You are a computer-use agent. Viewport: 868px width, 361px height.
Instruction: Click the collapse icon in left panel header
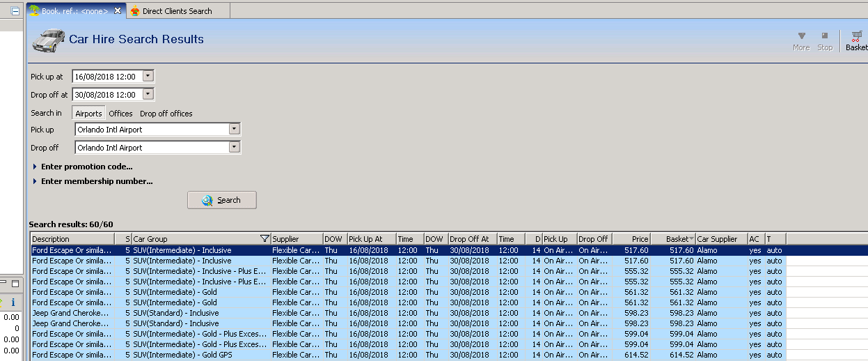pyautogui.click(x=15, y=11)
